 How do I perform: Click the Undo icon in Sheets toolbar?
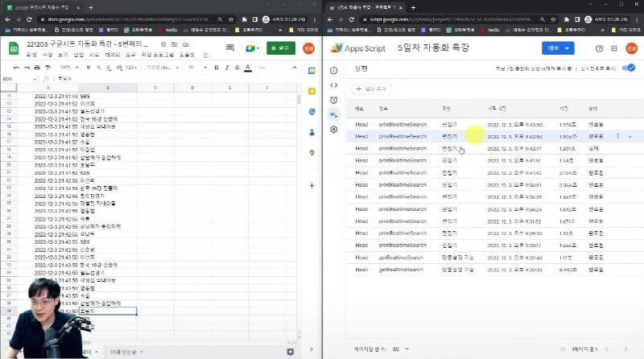point(16,68)
